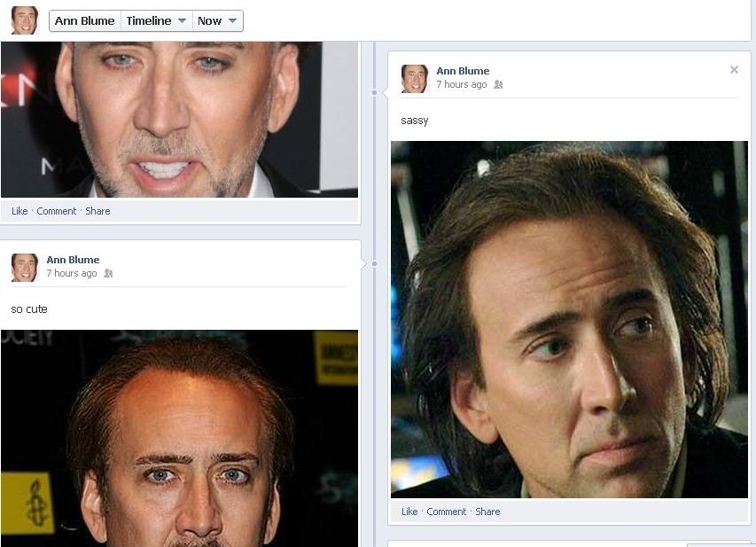Comment on the "sassy" photo post
Viewport: 756px width, 547px height.
(x=446, y=512)
